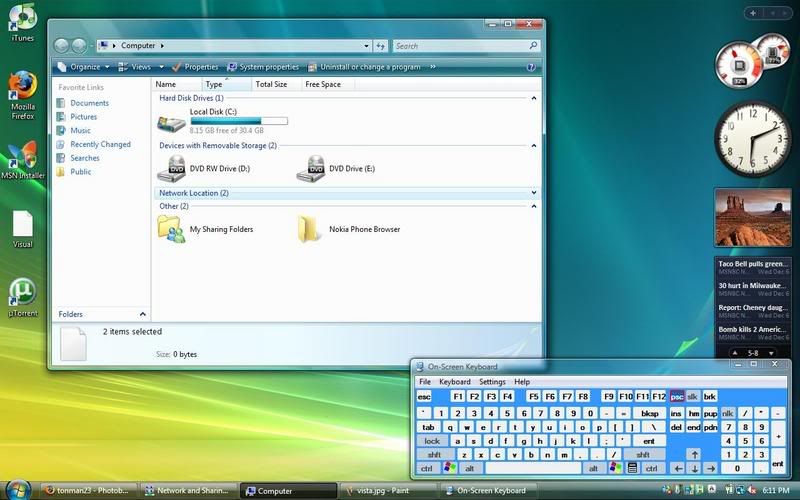Click the psc key on on-screen keyboard

click(677, 396)
